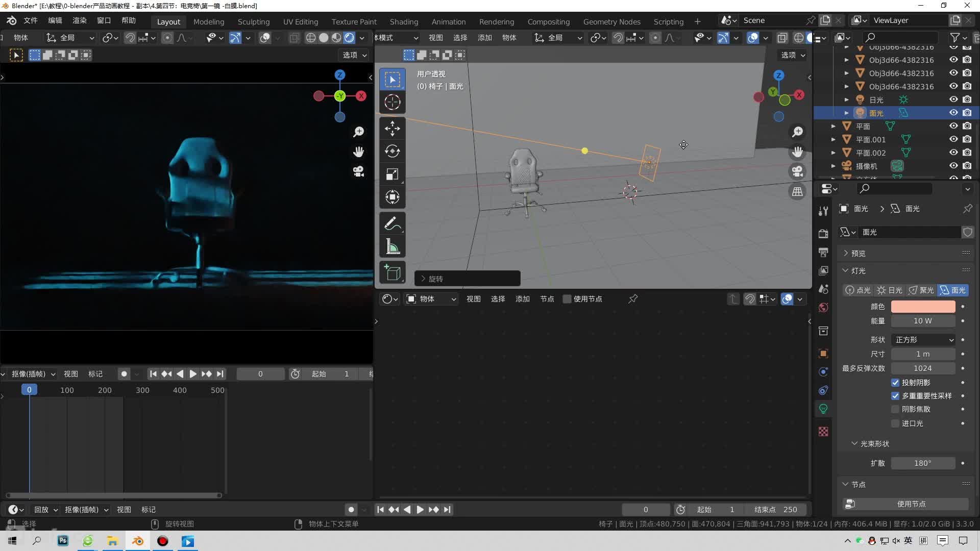The width and height of the screenshot is (980, 551).
Task: Open the 形状 正方形 dropdown
Action: 923,340
